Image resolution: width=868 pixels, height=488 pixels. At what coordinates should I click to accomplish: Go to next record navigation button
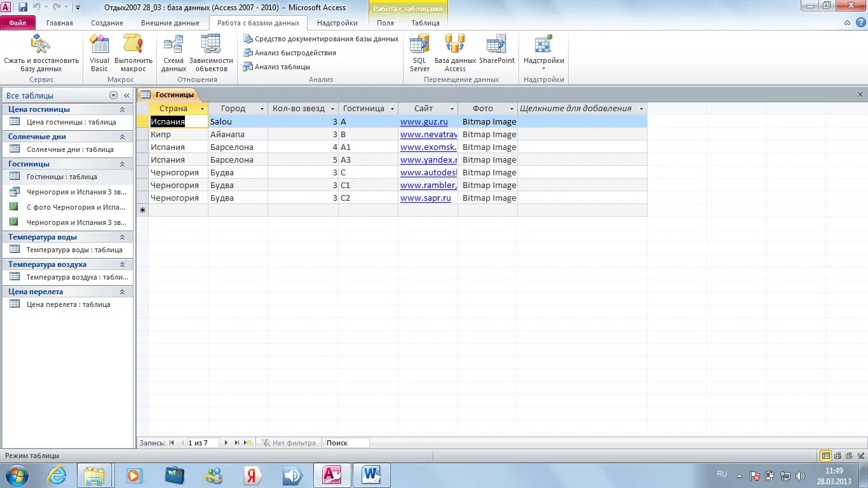tap(227, 443)
